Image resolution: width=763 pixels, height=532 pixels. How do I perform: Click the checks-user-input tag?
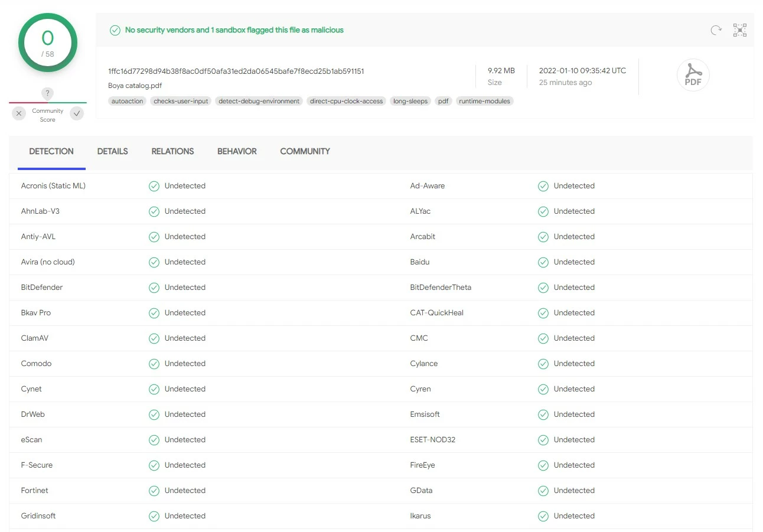pyautogui.click(x=181, y=101)
